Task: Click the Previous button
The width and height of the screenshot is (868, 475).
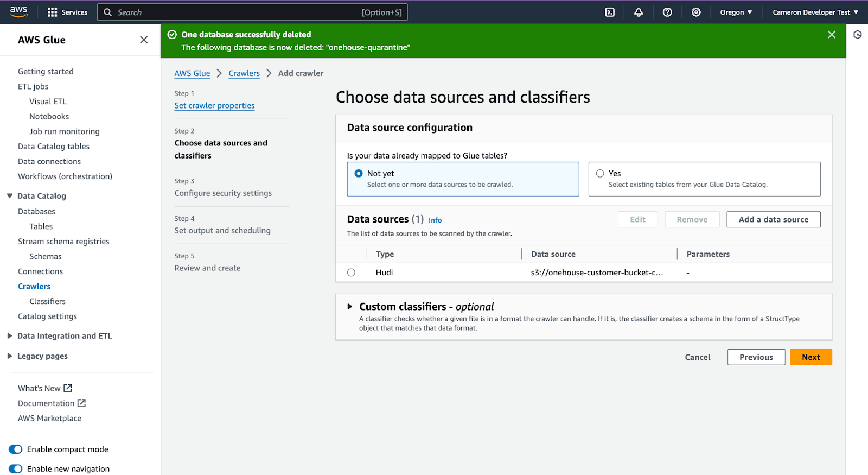Action: coord(756,357)
